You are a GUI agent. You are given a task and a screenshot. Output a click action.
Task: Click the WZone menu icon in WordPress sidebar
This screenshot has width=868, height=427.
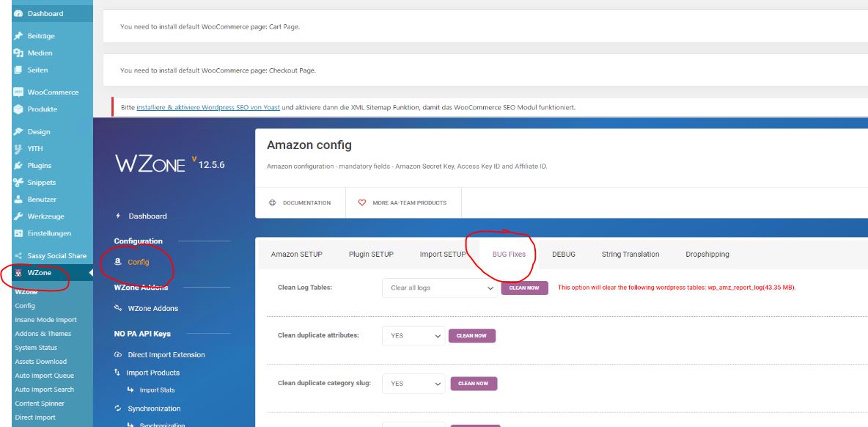tap(18, 272)
